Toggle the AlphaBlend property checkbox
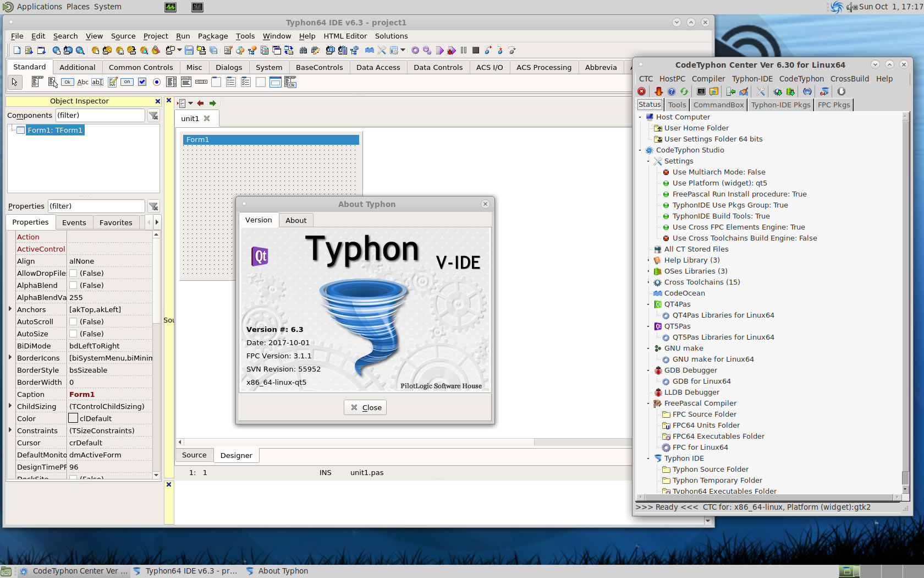The height and width of the screenshot is (578, 924). (73, 285)
